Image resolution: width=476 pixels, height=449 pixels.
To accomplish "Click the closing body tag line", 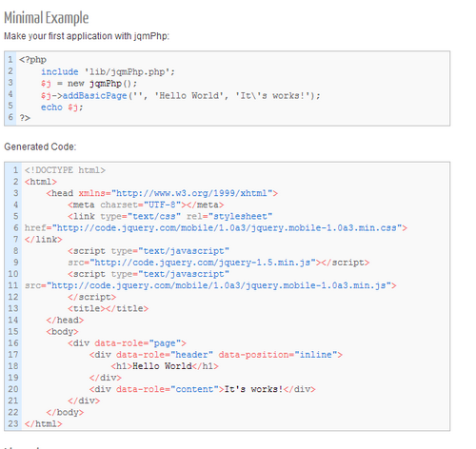I will [65, 412].
